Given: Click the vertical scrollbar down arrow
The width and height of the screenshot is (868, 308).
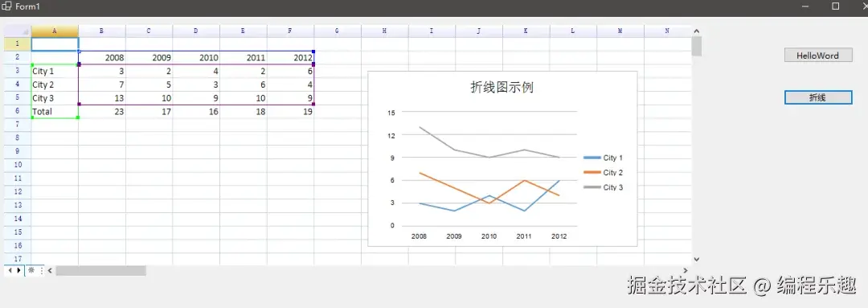Looking at the screenshot, I should 696,259.
